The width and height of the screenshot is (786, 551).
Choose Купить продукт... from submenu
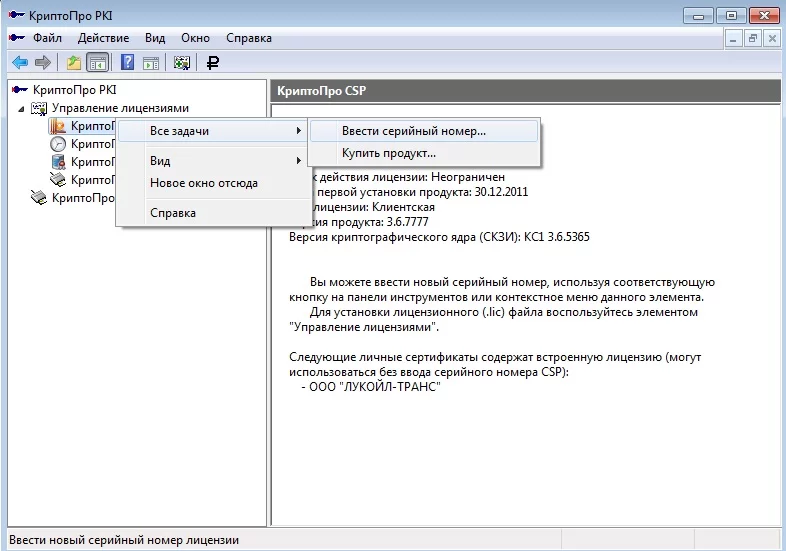(x=424, y=153)
